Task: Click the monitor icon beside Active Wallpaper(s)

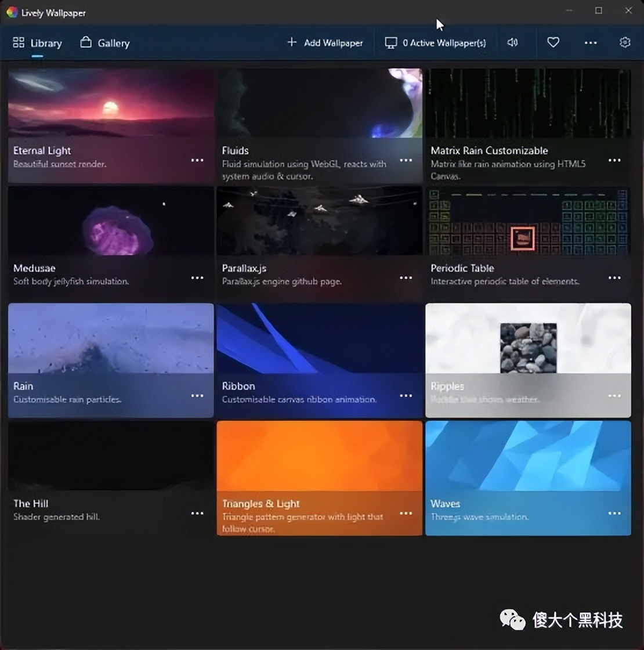Action: click(x=391, y=43)
